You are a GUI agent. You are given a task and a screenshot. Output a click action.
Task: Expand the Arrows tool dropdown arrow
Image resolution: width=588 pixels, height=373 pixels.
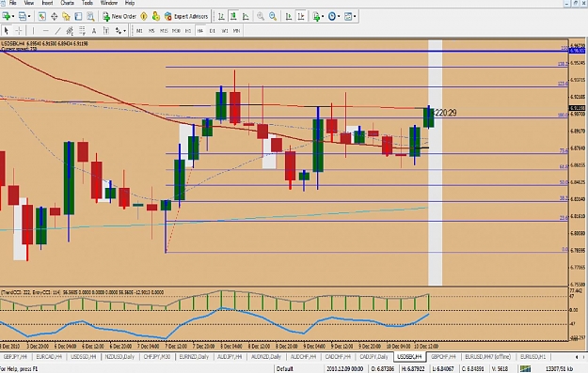click(125, 30)
